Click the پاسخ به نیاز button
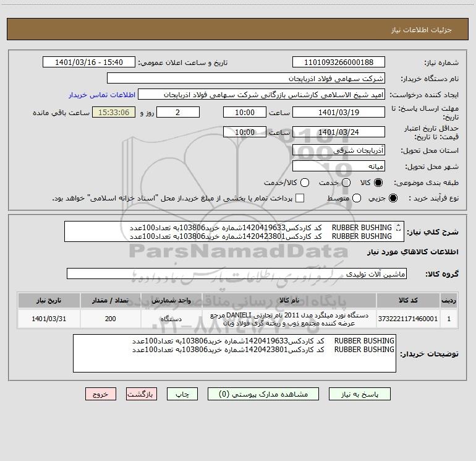The height and width of the screenshot is (461, 476). (x=359, y=394)
